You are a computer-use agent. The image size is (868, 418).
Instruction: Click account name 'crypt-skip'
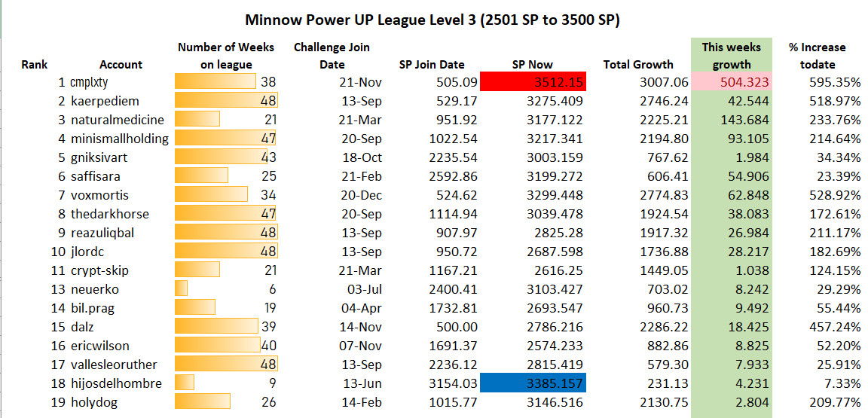point(100,270)
